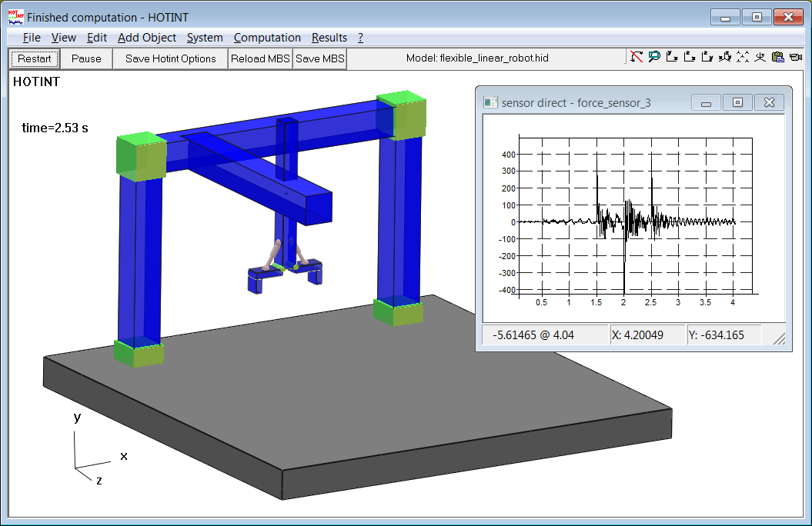Click the scattered-arrows fit view icon

pos(743,57)
